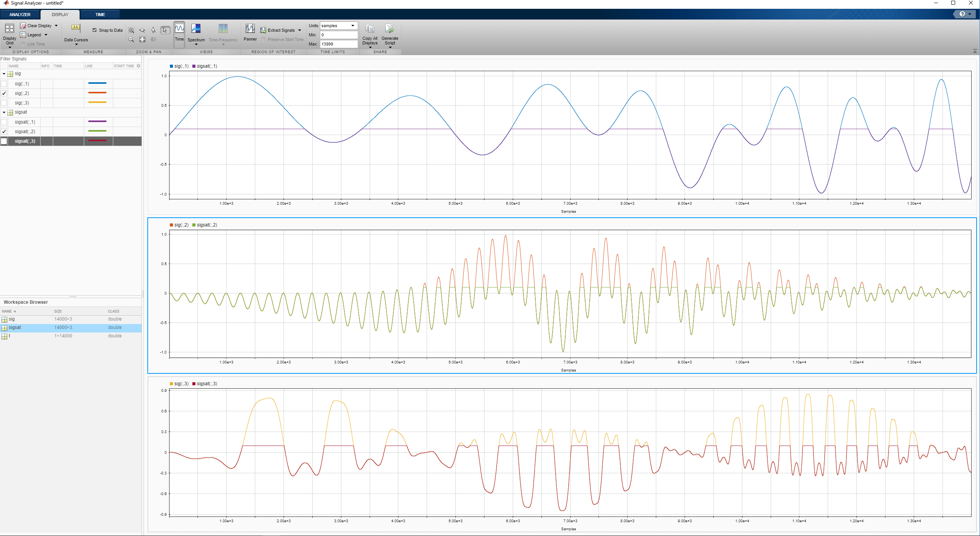Switch to the TIME tab
The image size is (980, 536).
(x=100, y=15)
